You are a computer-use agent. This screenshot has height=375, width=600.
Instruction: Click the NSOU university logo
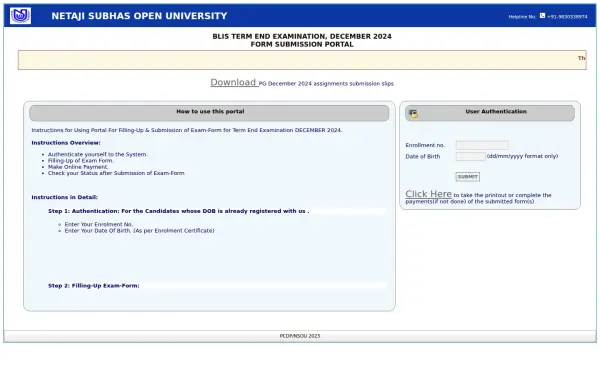click(20, 16)
